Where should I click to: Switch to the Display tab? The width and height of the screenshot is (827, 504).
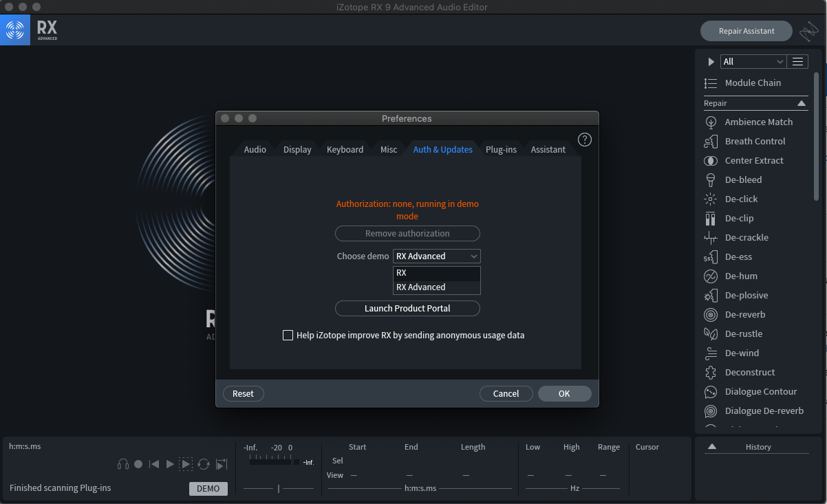point(297,149)
